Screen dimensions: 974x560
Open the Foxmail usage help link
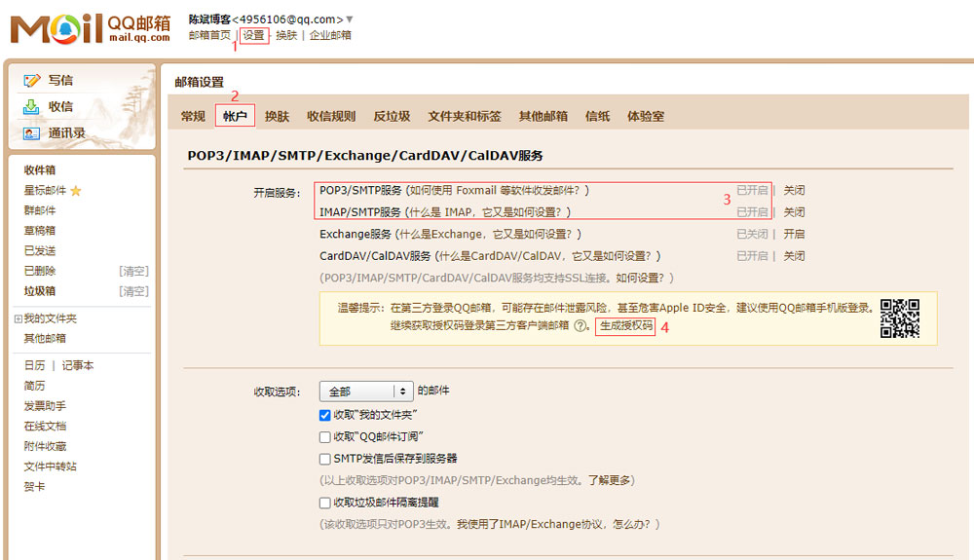pyautogui.click(x=498, y=191)
